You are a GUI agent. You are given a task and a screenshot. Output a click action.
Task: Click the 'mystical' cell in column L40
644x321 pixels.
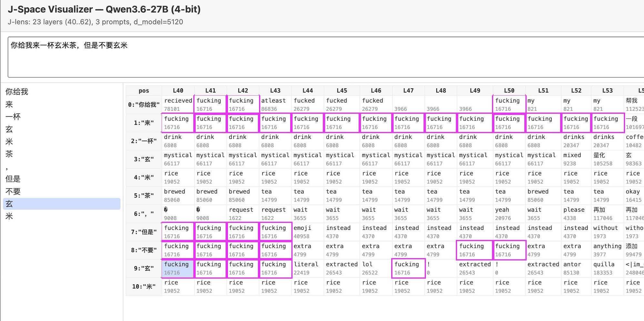[x=178, y=159]
